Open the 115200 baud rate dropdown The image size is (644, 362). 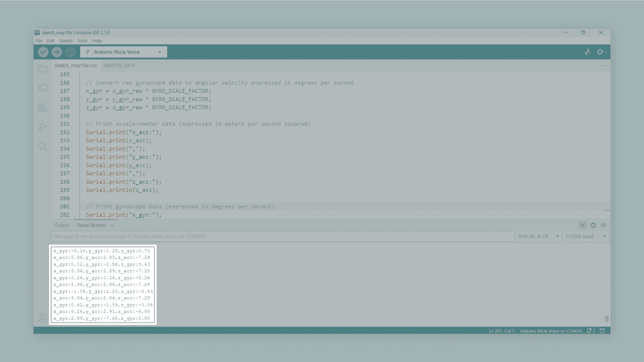click(x=585, y=236)
